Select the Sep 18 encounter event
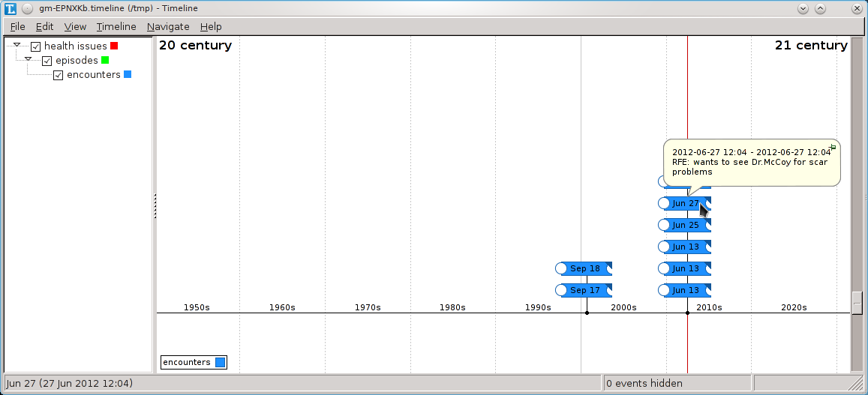The height and width of the screenshot is (395, 868). (x=584, y=269)
